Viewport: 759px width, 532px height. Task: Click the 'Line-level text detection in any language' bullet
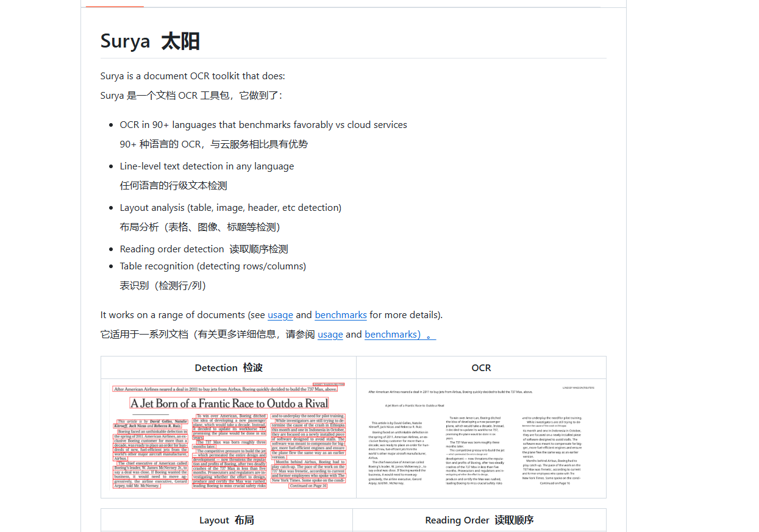pyautogui.click(x=207, y=166)
